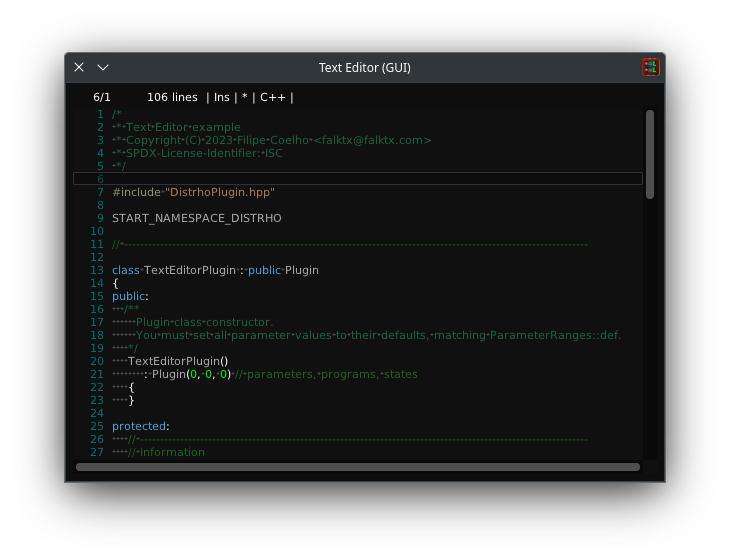Click the TextEditorPlugin() constructor on line 20

coord(178,361)
